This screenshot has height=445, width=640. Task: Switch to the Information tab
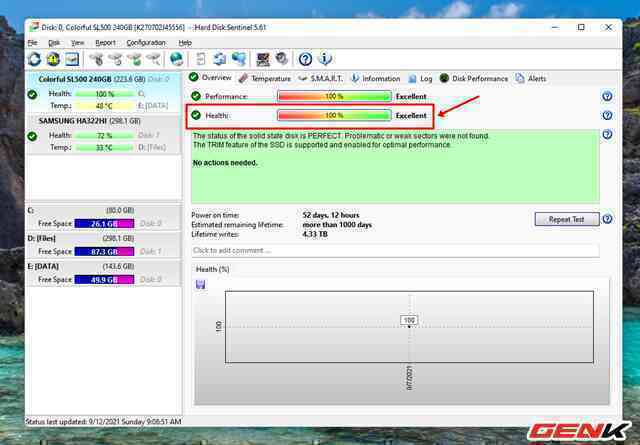tap(376, 78)
